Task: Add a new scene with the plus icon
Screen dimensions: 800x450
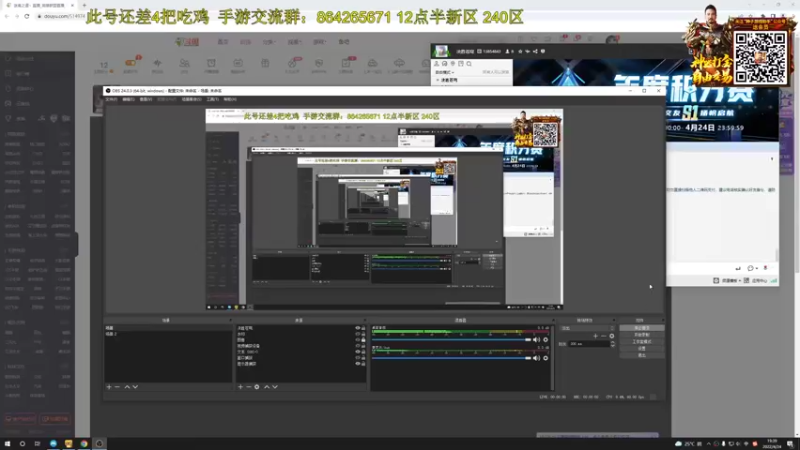Action: (109, 387)
